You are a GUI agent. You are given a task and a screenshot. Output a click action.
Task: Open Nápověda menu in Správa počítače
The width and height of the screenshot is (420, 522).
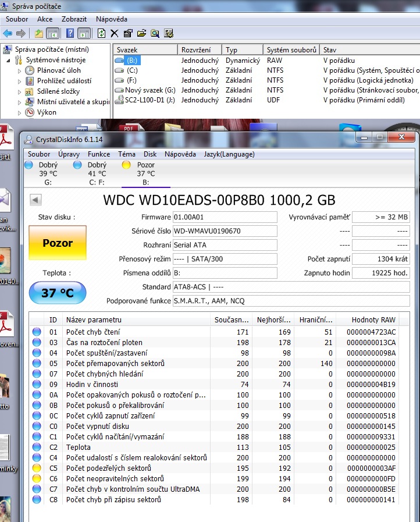112,19
